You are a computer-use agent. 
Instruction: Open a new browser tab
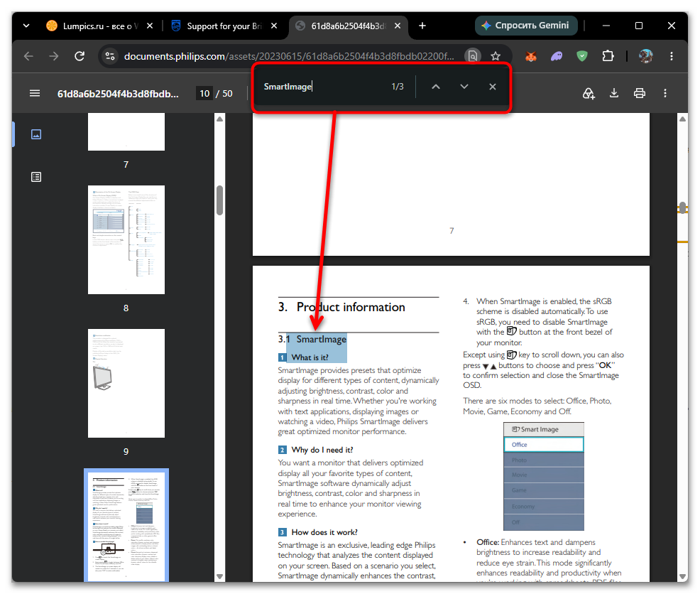(422, 26)
